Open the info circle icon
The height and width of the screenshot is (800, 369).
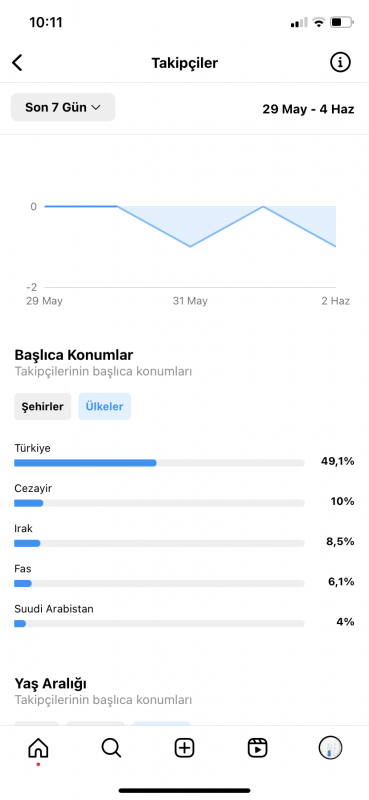(340, 62)
